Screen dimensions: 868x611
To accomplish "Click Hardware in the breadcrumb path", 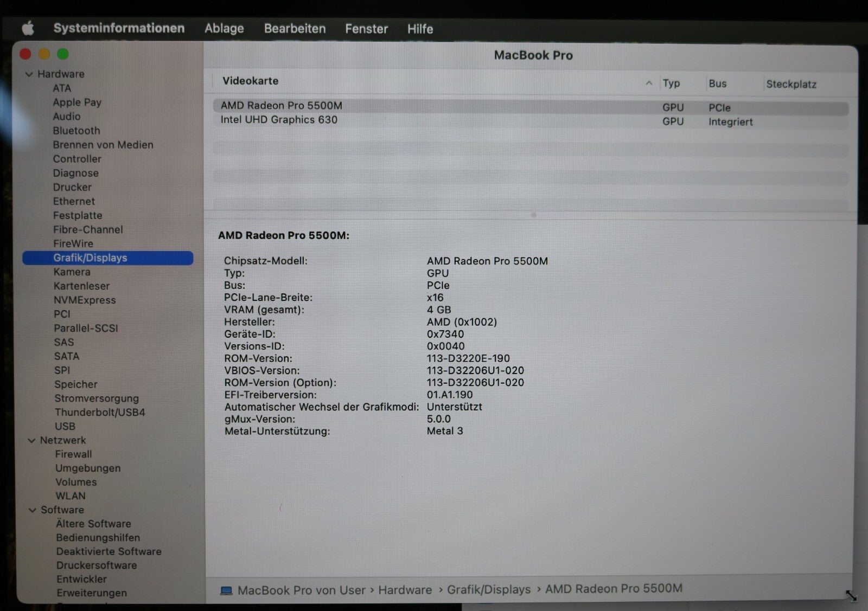I will pos(405,590).
